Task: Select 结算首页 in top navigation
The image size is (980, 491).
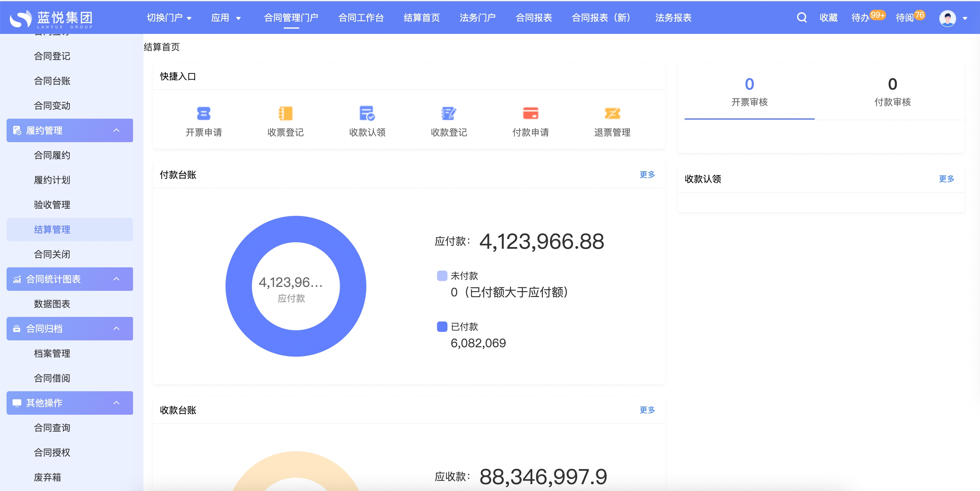Action: click(422, 18)
